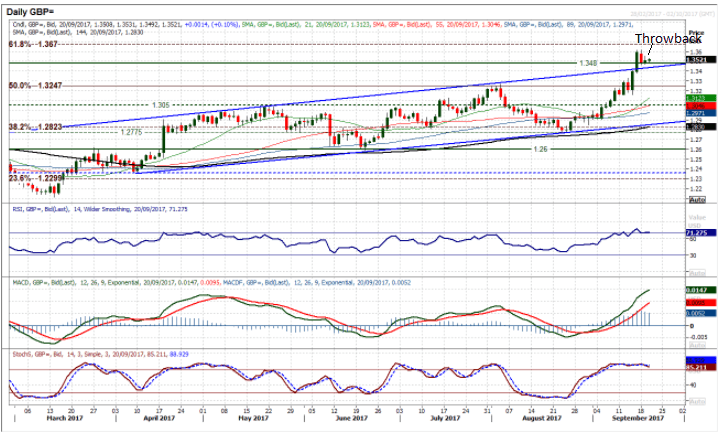
Task: Click the 1.348 support level label
Action: point(590,63)
